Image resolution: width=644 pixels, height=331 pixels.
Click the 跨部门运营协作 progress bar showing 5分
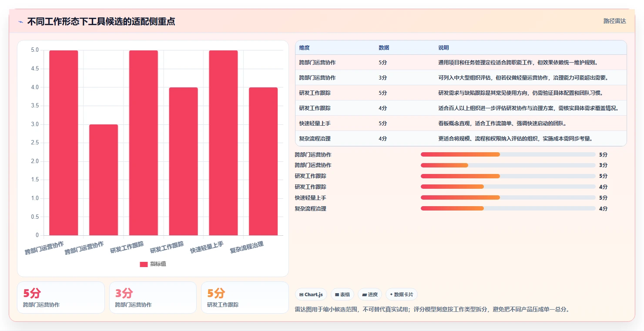(x=508, y=154)
